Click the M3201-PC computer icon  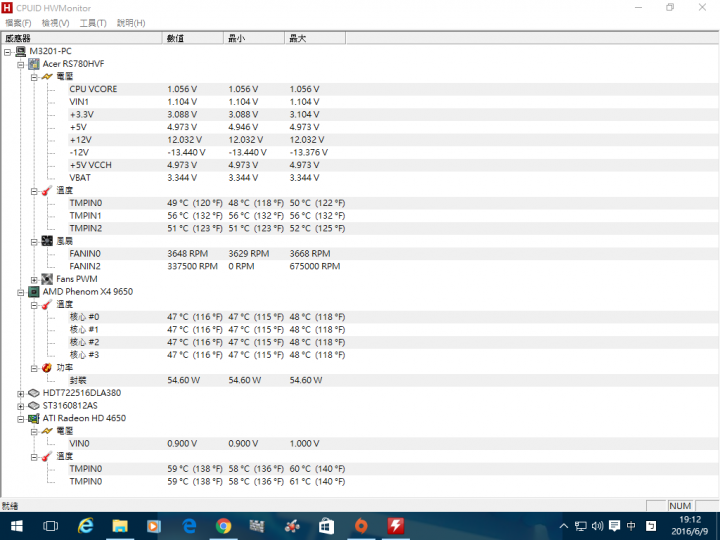[x=20, y=51]
